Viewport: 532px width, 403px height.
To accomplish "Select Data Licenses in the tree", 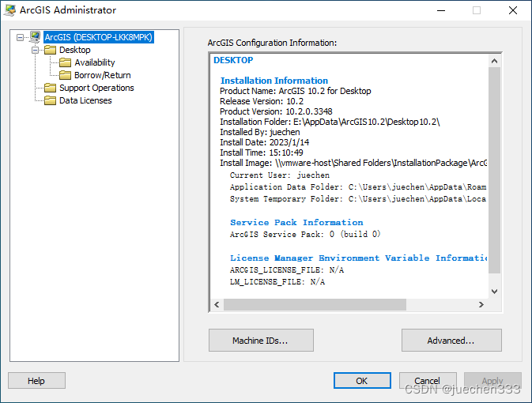I will (85, 100).
